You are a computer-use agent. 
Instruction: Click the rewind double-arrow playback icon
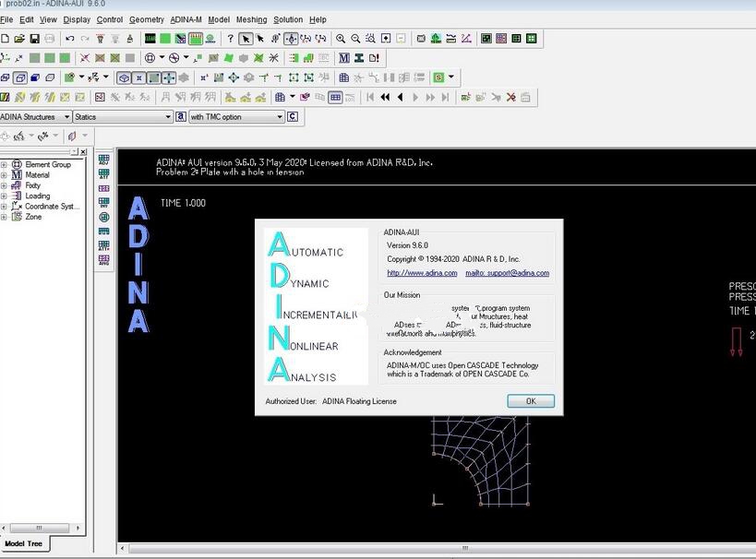pyautogui.click(x=385, y=98)
